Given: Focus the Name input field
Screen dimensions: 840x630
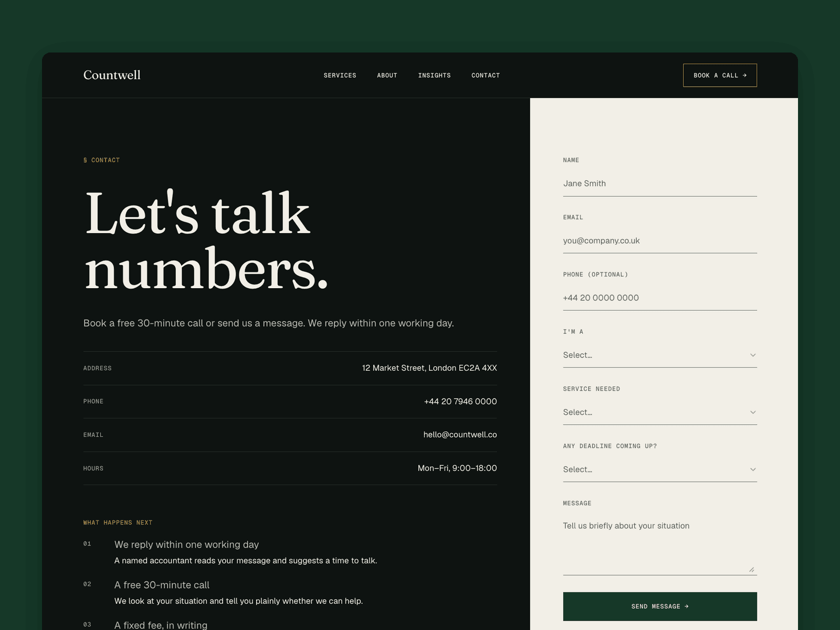Looking at the screenshot, I should pos(660,184).
